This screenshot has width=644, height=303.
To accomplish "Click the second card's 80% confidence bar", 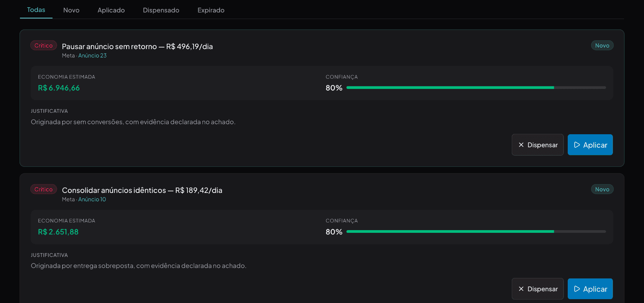I will pyautogui.click(x=476, y=232).
